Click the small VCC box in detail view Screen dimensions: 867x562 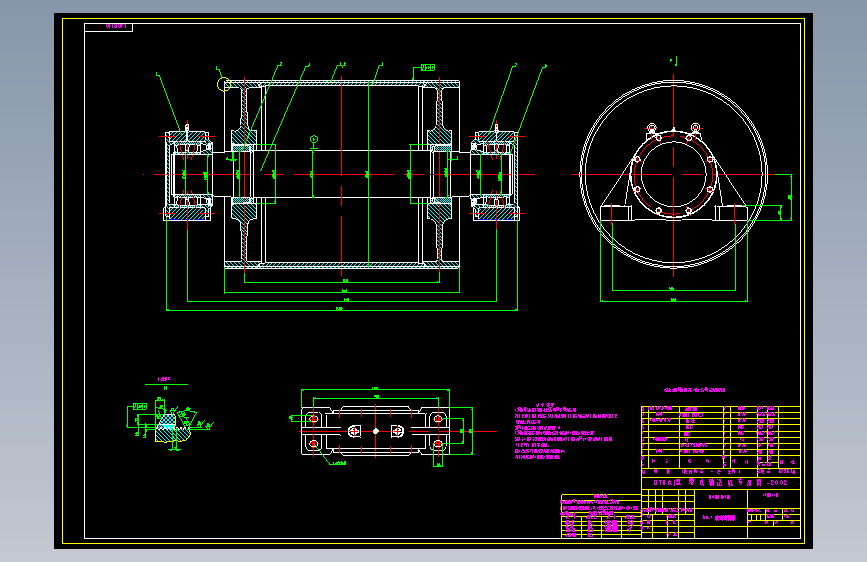pyautogui.click(x=140, y=407)
